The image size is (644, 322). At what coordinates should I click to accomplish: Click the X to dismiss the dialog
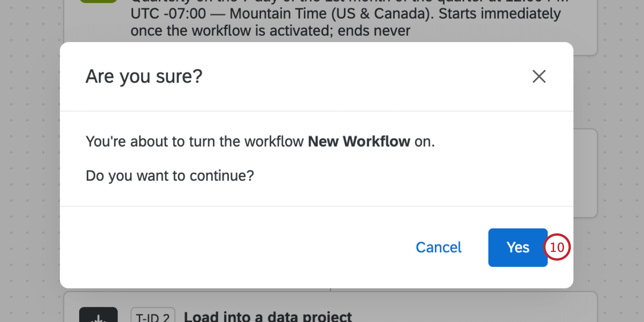(539, 76)
